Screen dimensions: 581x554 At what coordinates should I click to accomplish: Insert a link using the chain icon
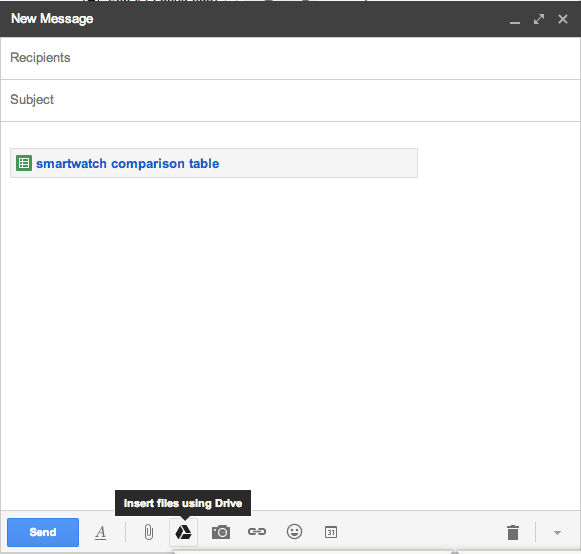[257, 532]
